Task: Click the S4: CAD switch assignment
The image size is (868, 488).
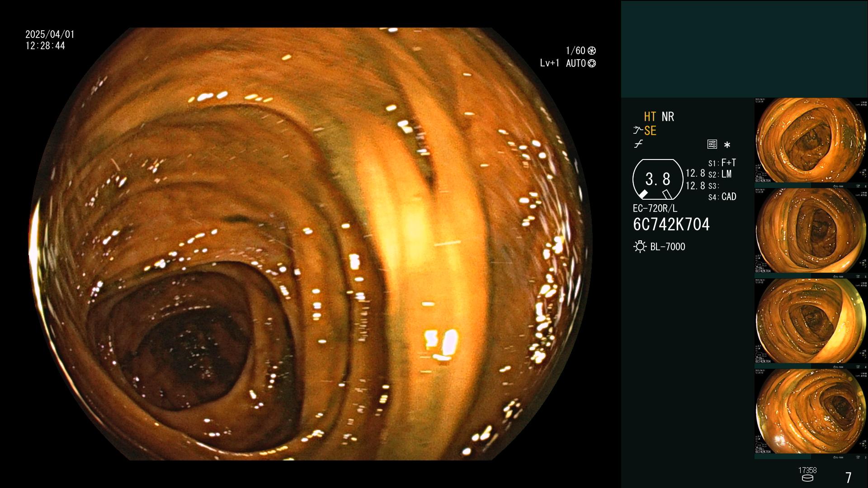Action: pyautogui.click(x=722, y=197)
